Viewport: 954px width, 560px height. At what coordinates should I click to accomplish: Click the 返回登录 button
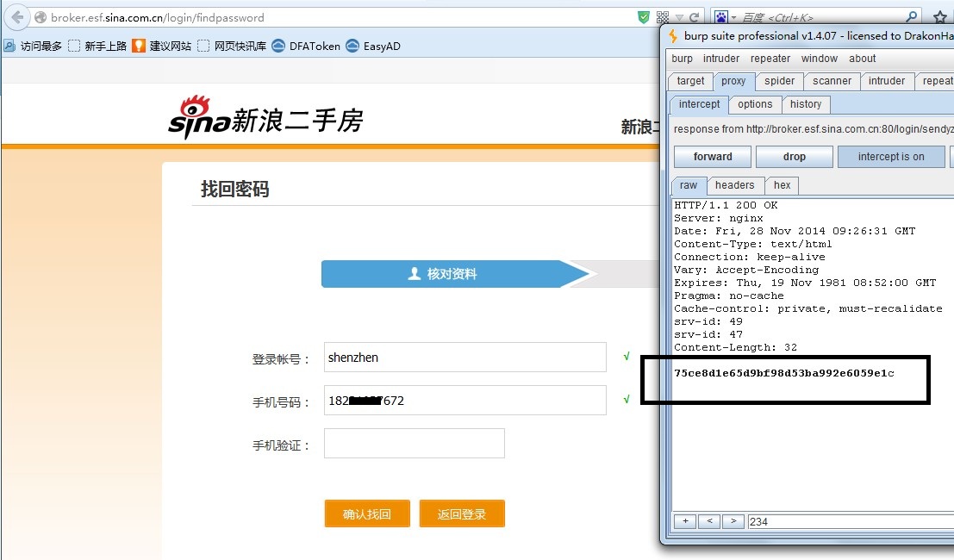pos(462,513)
